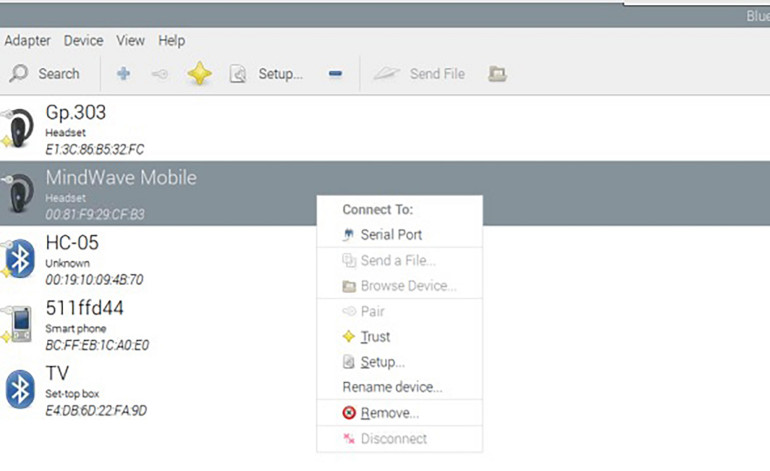Select Setup... in the context menu
This screenshot has width=770, height=471.
coord(382,362)
